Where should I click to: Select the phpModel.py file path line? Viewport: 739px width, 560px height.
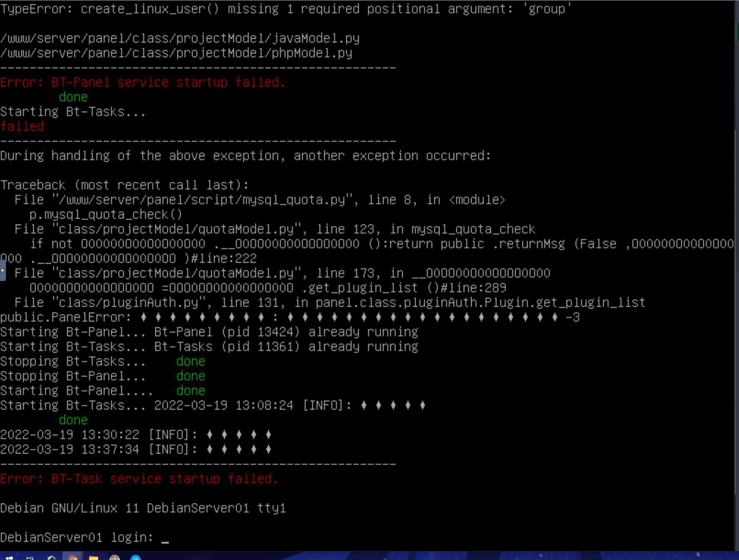point(176,53)
